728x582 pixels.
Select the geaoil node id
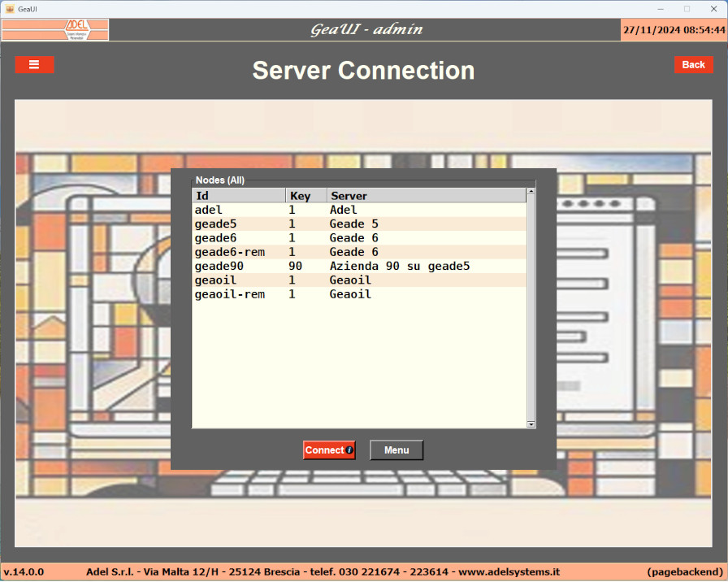[215, 280]
